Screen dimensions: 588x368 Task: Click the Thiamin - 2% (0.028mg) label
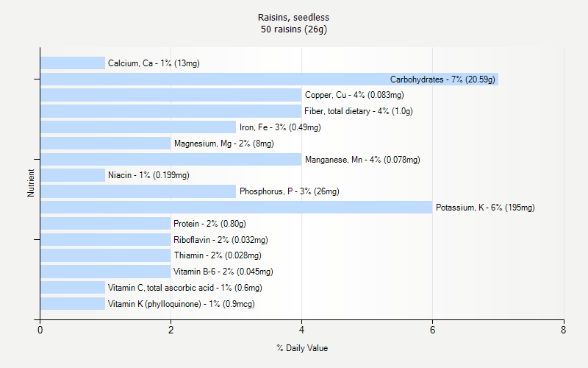(x=218, y=255)
